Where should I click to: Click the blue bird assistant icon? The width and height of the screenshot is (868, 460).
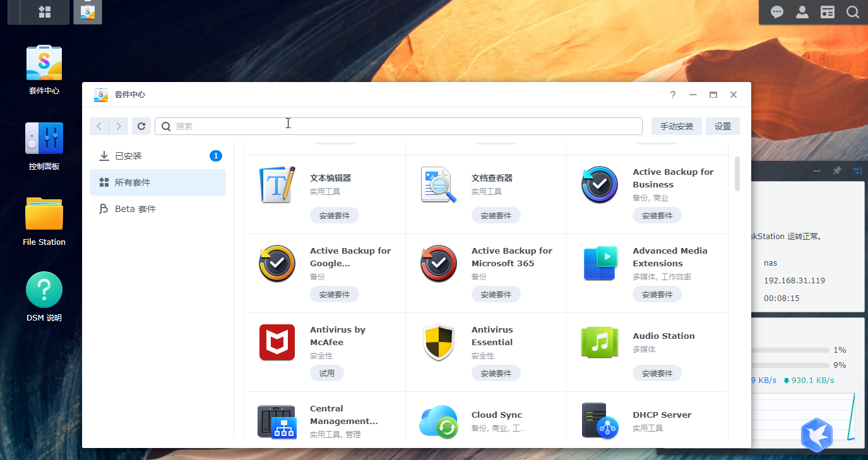click(817, 435)
